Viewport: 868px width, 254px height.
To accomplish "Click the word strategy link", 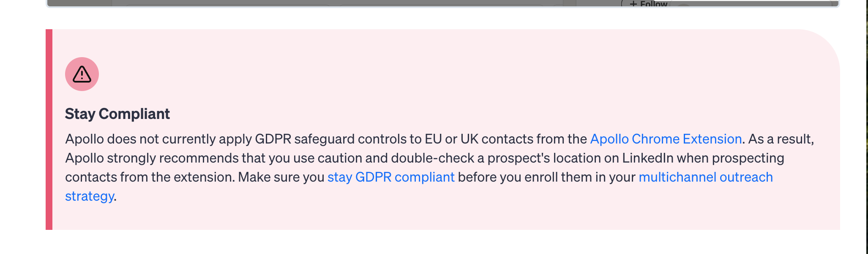I will [x=89, y=196].
